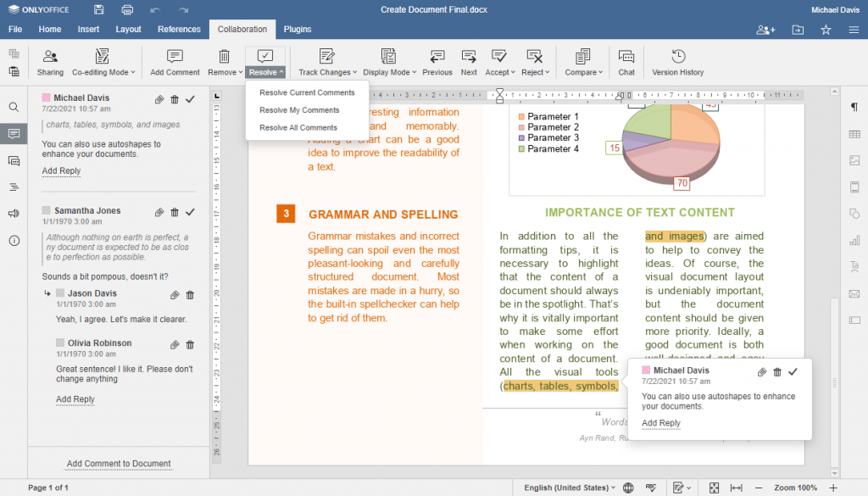
Task: Run spell checking from the status bar
Action: (x=650, y=488)
